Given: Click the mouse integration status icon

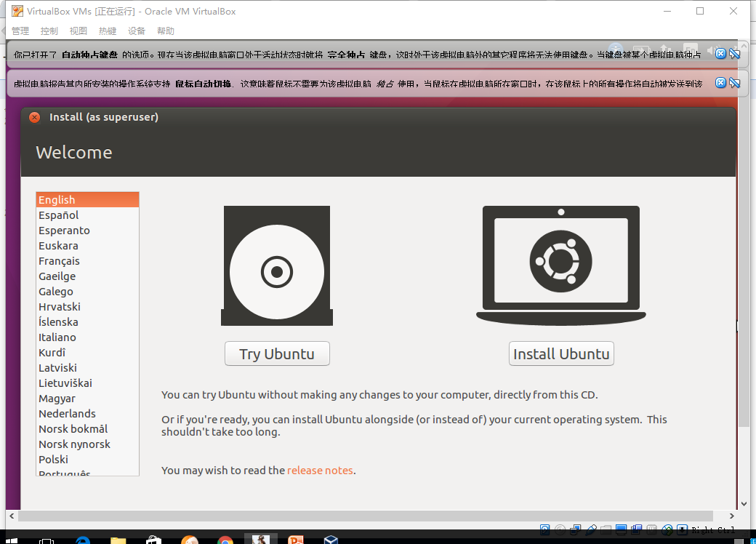Looking at the screenshot, I should coord(667,530).
